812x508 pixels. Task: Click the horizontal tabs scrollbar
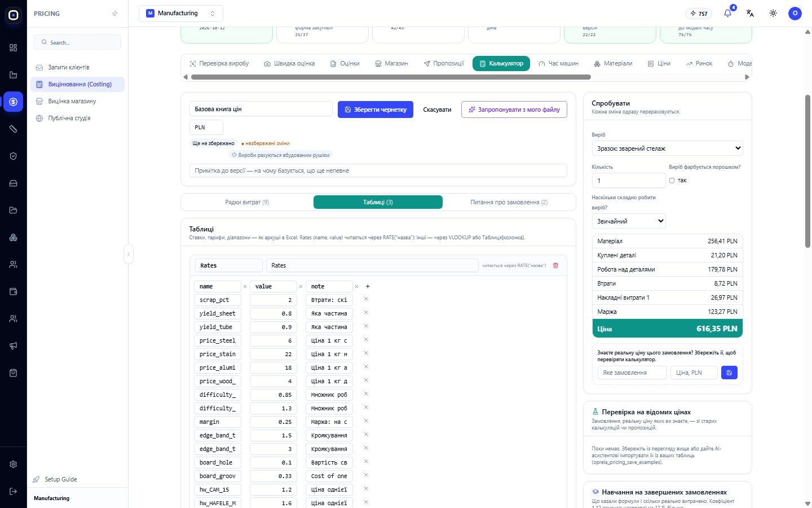pyautogui.click(x=391, y=77)
